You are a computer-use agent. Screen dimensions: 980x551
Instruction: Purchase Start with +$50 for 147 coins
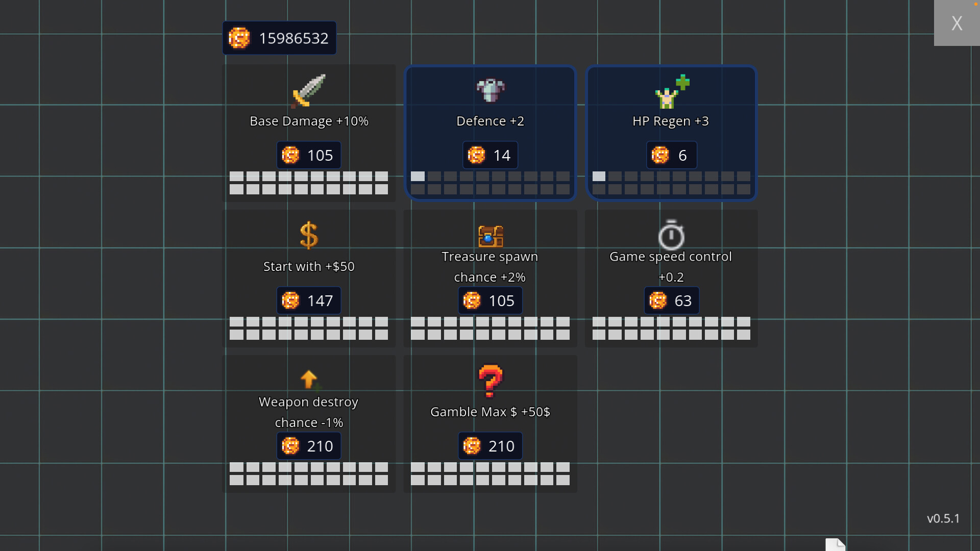click(308, 300)
